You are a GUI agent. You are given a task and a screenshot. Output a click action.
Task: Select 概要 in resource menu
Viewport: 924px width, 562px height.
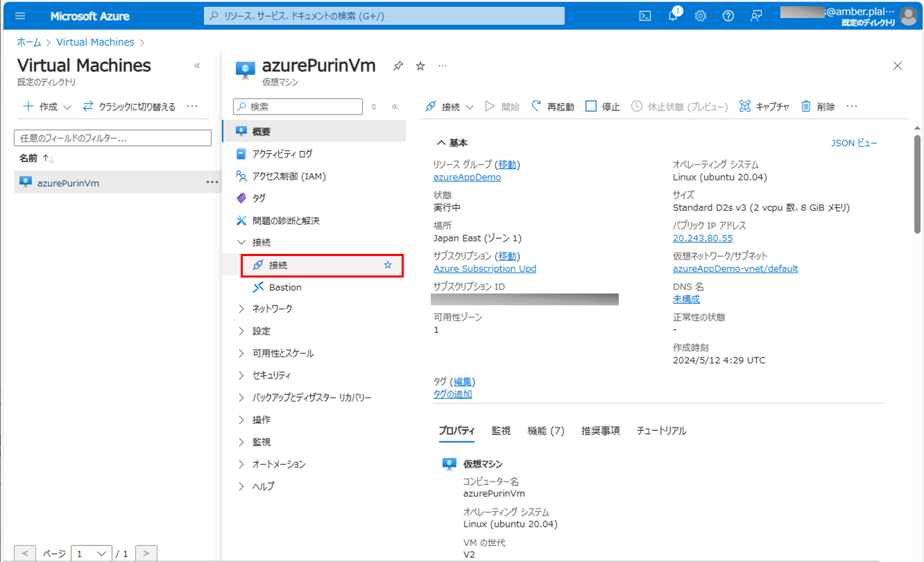[x=314, y=131]
